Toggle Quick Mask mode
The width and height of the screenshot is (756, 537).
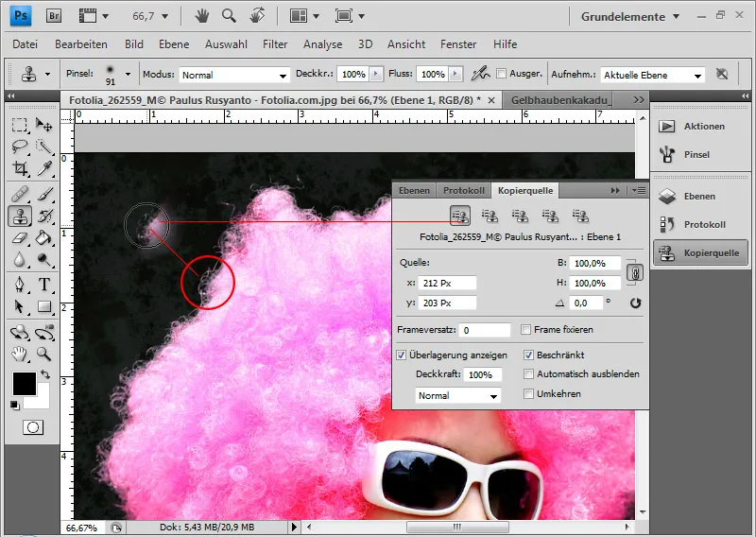[33, 427]
